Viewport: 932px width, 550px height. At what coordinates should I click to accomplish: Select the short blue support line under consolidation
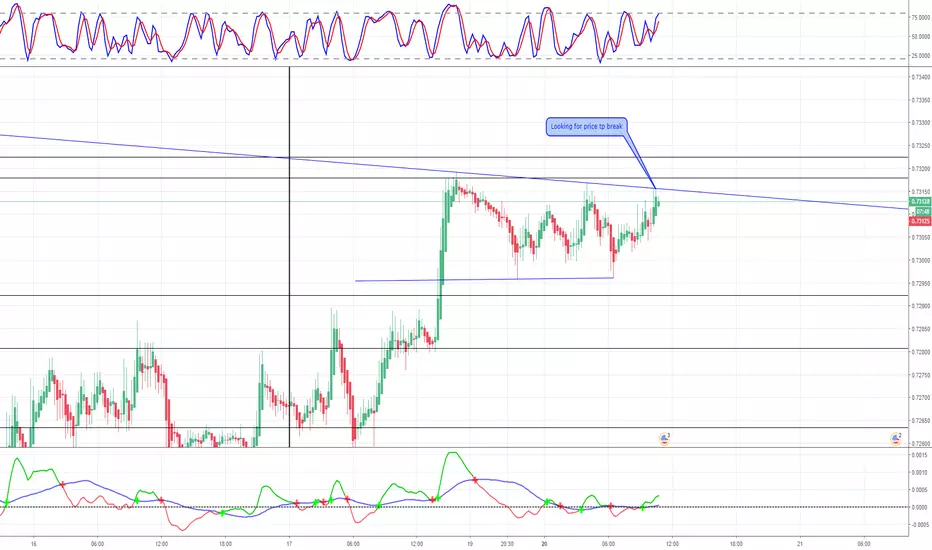click(x=484, y=279)
